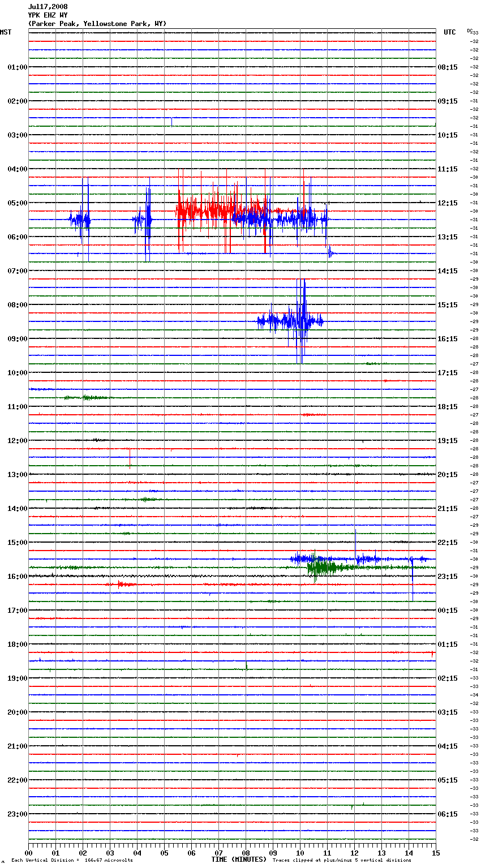Click the 15:15 UTC time label
The height and width of the screenshot is (868, 481).
point(448,305)
